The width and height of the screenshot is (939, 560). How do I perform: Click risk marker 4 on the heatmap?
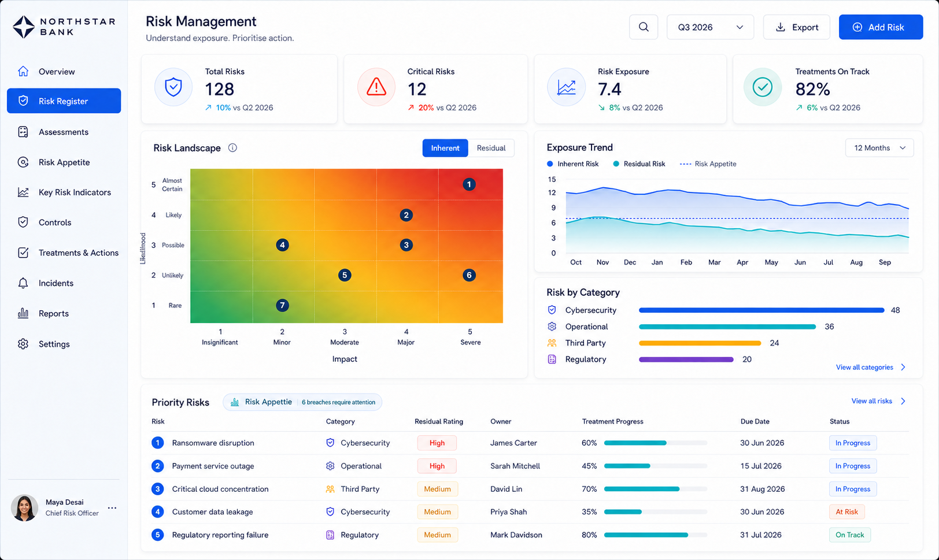click(282, 245)
